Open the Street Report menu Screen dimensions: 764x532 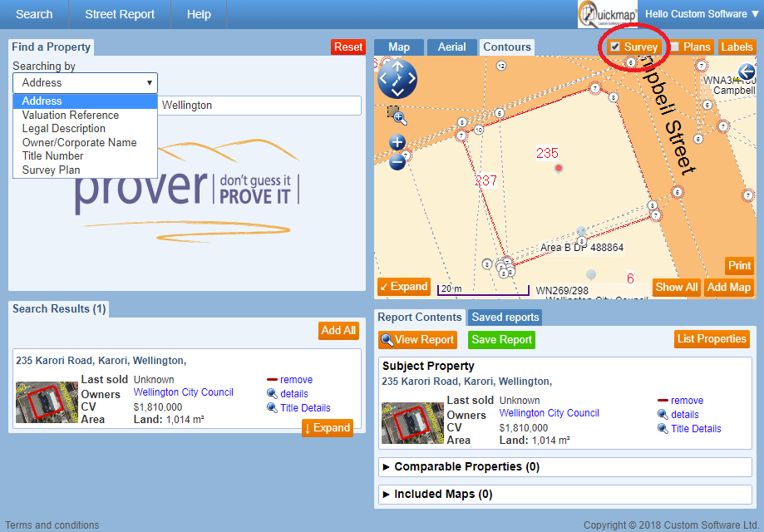(x=120, y=14)
